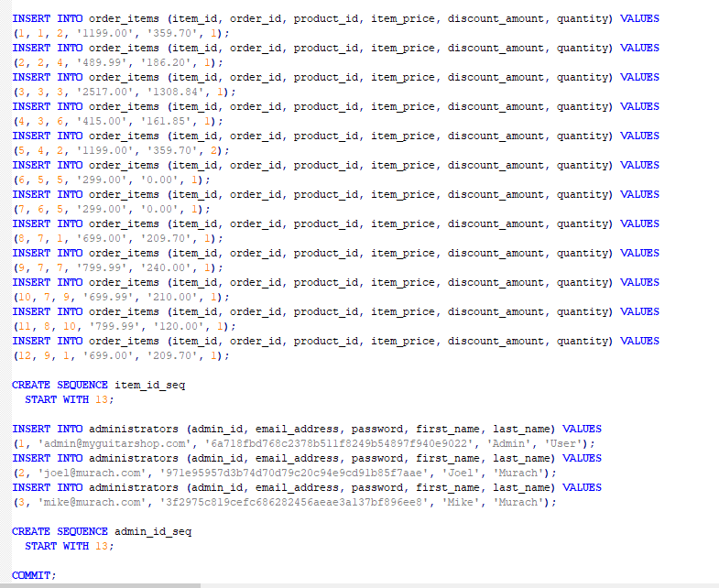Click CREATE SEQUENCE before admin_id_seq

point(60,531)
